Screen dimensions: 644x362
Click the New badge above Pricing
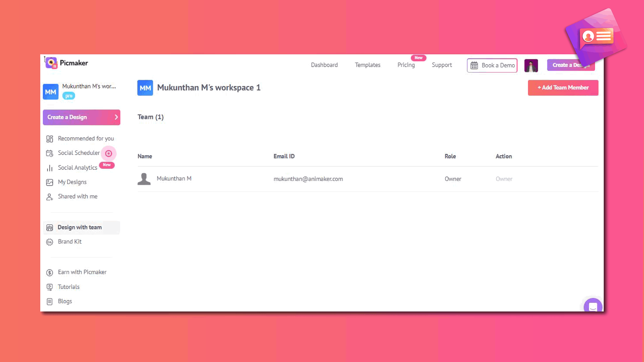[419, 58]
